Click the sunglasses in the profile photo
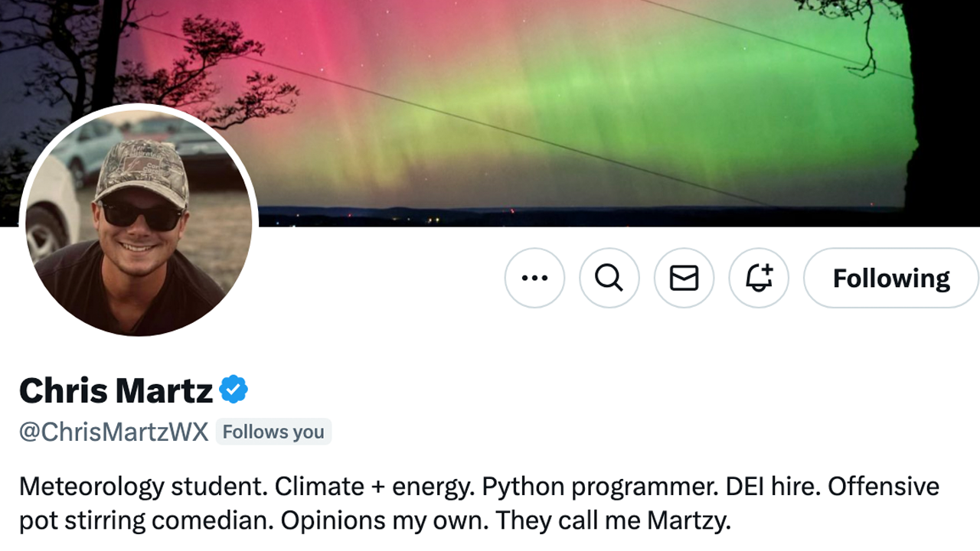Image resolution: width=980 pixels, height=551 pixels. (x=142, y=215)
